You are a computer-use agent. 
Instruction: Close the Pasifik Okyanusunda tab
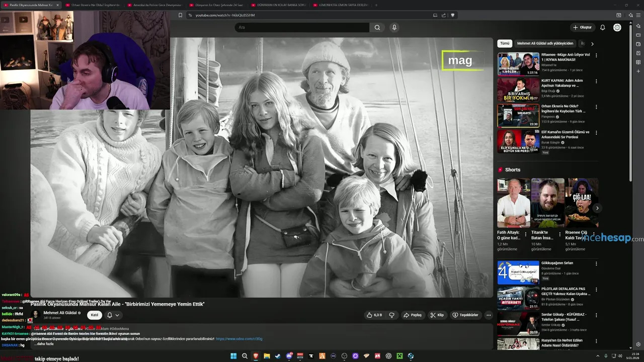57,5
